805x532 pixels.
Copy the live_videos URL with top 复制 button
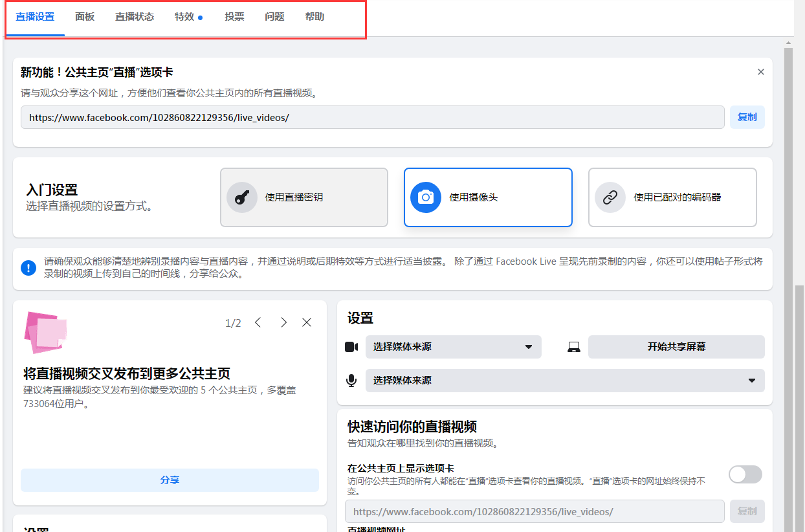(x=747, y=117)
